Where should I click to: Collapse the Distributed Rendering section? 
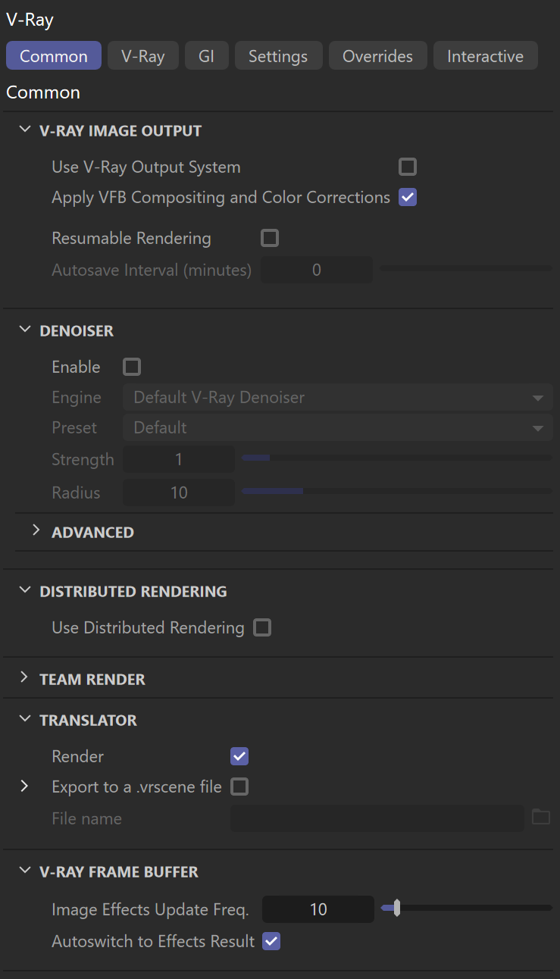point(24,591)
